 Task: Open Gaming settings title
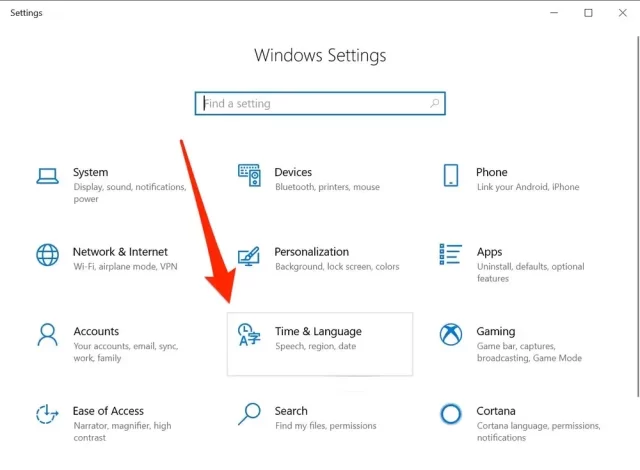click(496, 331)
